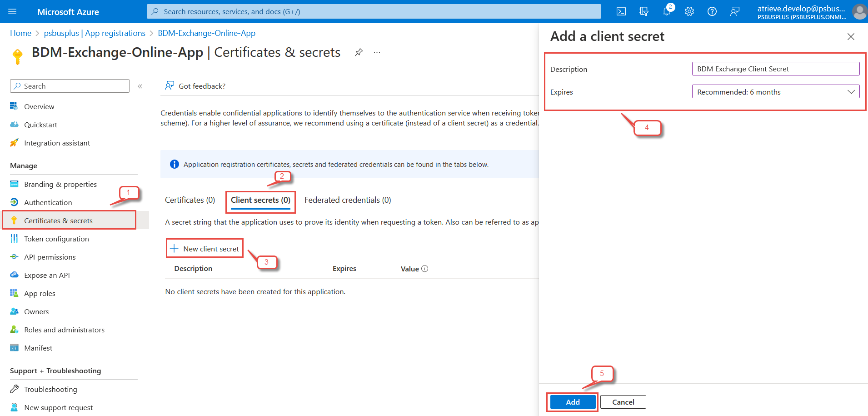868x416 pixels.
Task: Switch to the Certificates (0) tab
Action: (x=190, y=200)
